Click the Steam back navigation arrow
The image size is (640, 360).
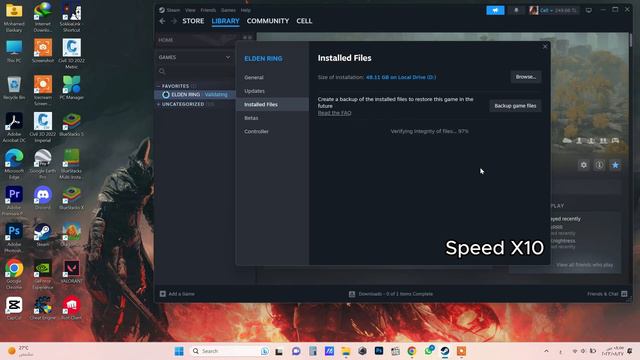pyautogui.click(x=162, y=21)
